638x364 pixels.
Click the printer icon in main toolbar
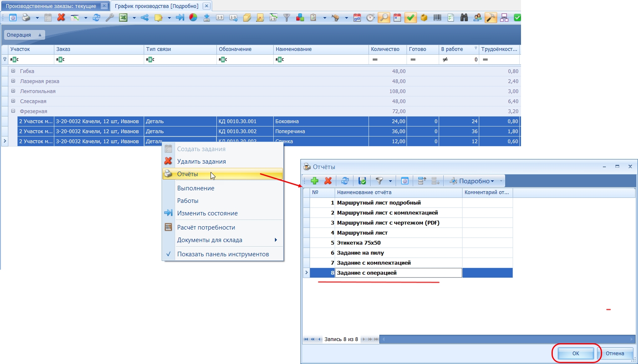point(26,18)
